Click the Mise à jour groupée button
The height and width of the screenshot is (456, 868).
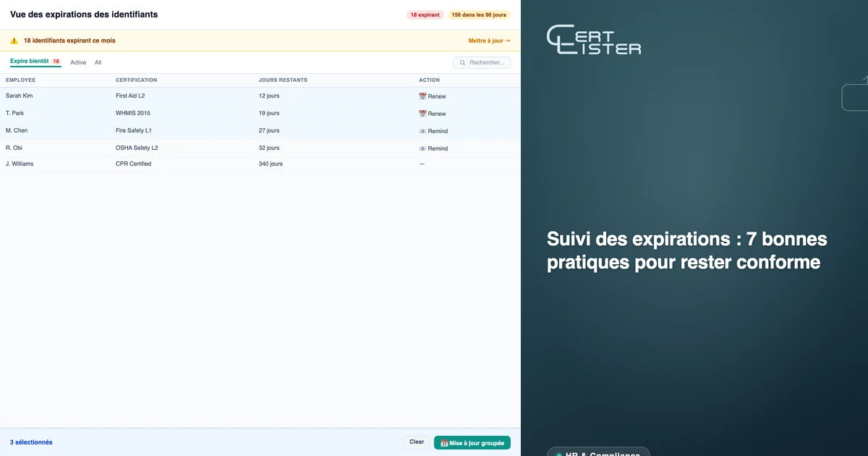click(x=472, y=442)
